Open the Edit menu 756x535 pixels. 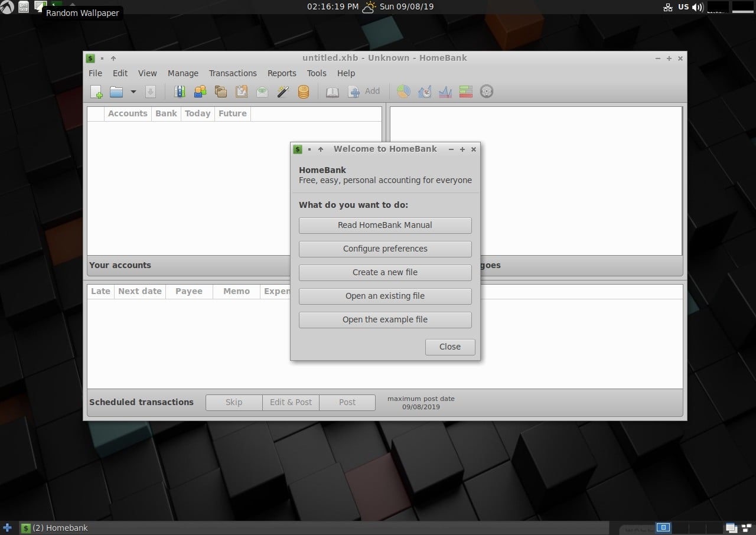coord(120,73)
